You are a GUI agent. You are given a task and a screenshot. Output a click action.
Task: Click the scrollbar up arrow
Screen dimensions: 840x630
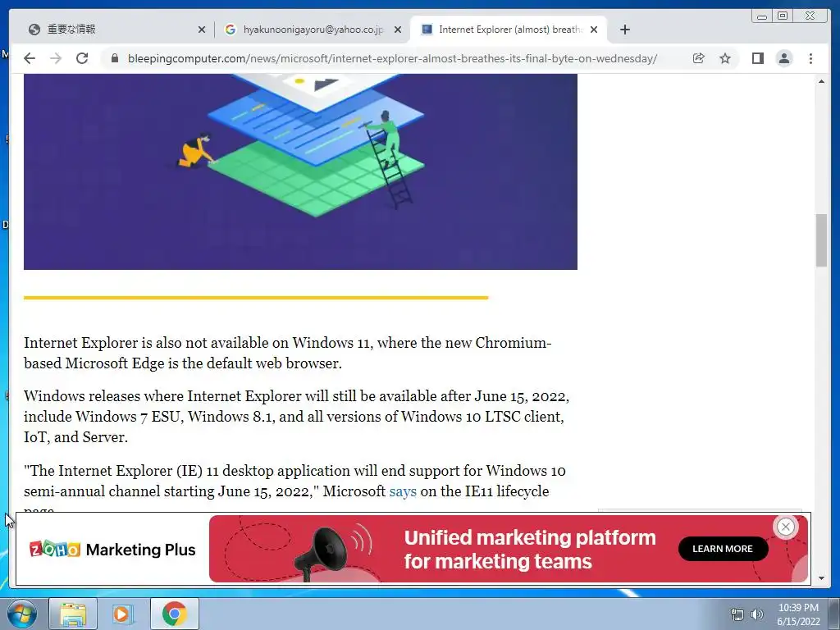(x=821, y=81)
